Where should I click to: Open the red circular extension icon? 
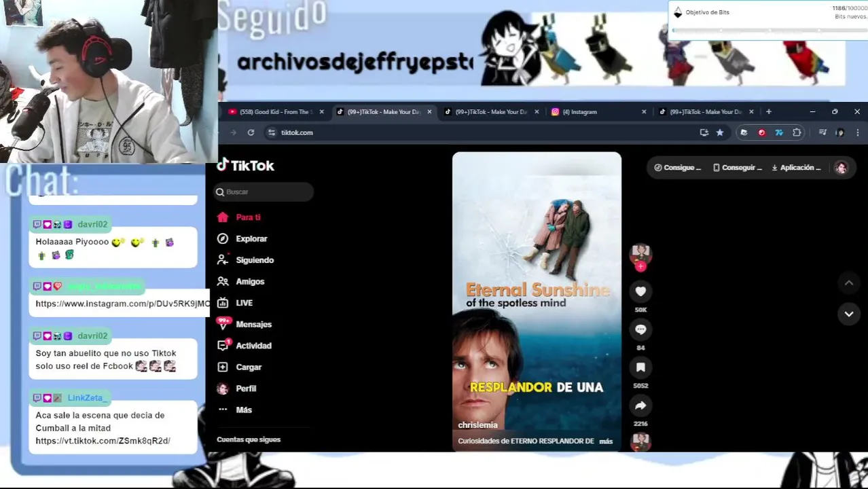761,132
